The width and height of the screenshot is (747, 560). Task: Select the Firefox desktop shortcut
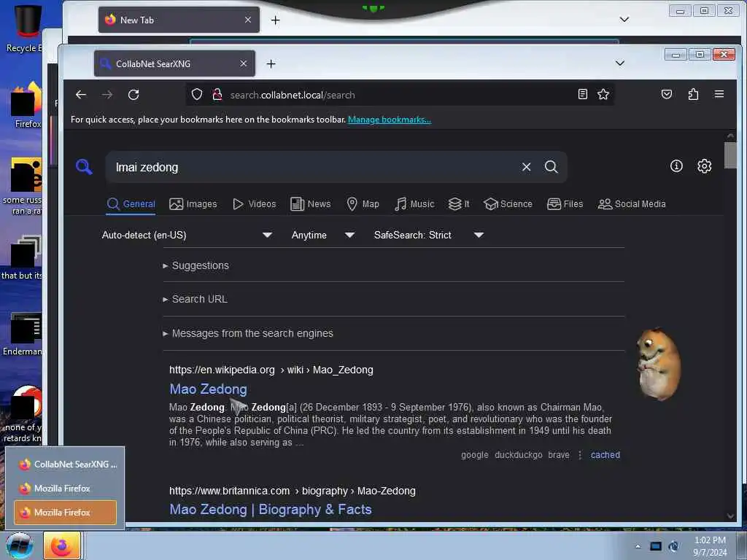pos(26,106)
